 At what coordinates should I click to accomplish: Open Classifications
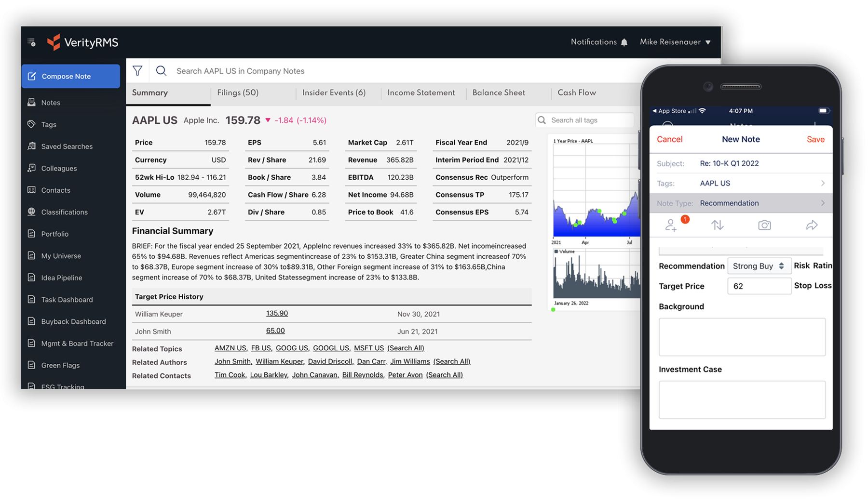coord(64,212)
